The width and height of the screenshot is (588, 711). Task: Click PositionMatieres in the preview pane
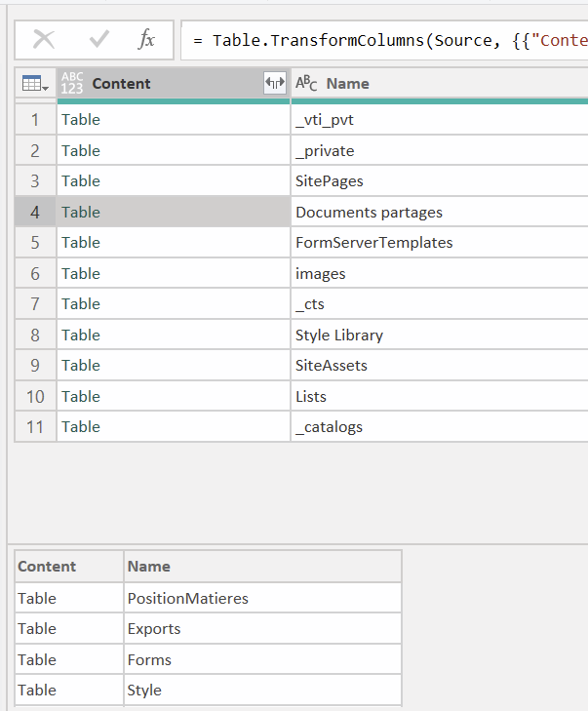point(187,598)
